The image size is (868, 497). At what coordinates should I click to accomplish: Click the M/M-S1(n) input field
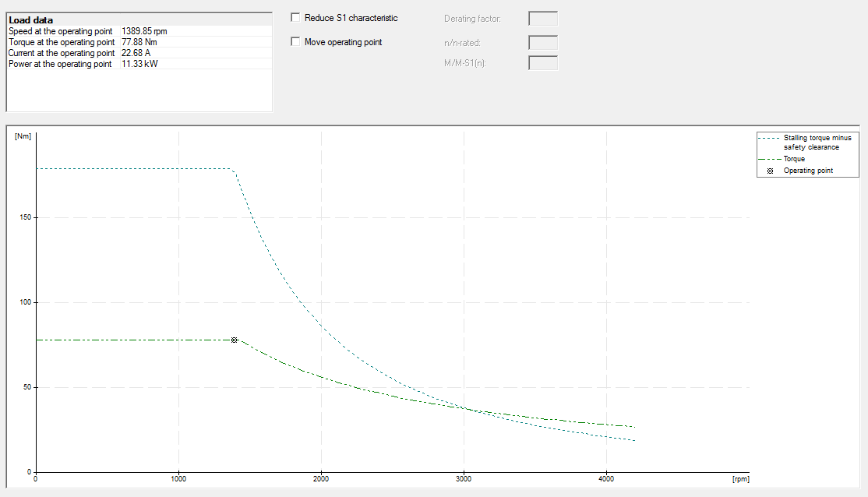tap(542, 63)
